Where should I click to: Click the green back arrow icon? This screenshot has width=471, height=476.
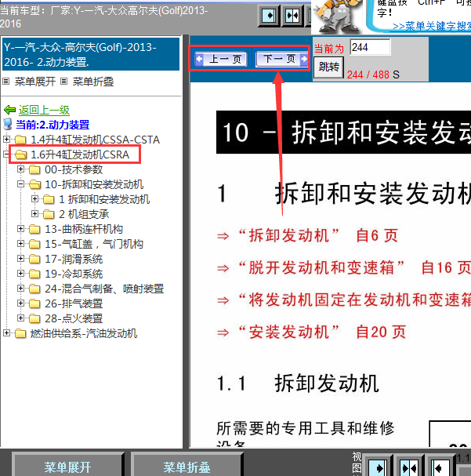[9, 110]
